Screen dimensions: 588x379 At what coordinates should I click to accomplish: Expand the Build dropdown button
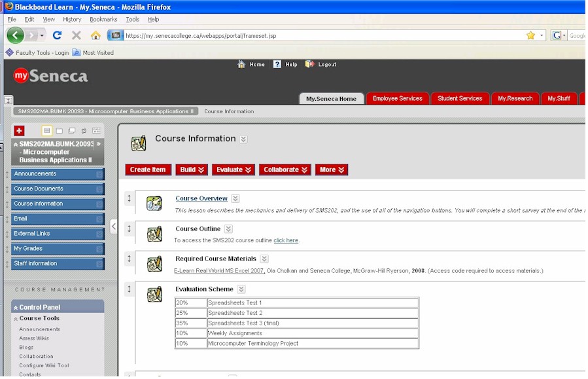coord(192,170)
